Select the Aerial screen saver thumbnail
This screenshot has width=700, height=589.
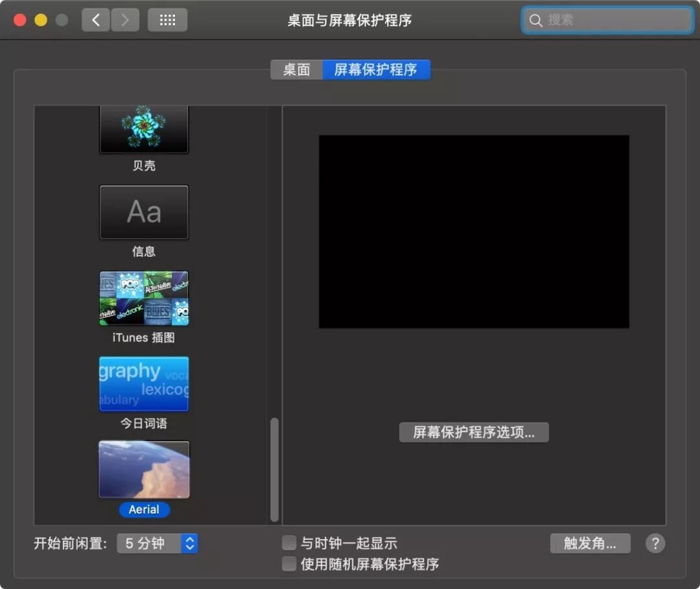[x=143, y=468]
